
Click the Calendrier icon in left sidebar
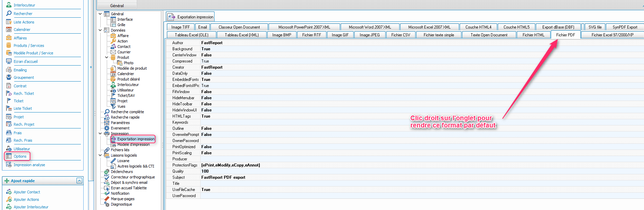click(9, 30)
